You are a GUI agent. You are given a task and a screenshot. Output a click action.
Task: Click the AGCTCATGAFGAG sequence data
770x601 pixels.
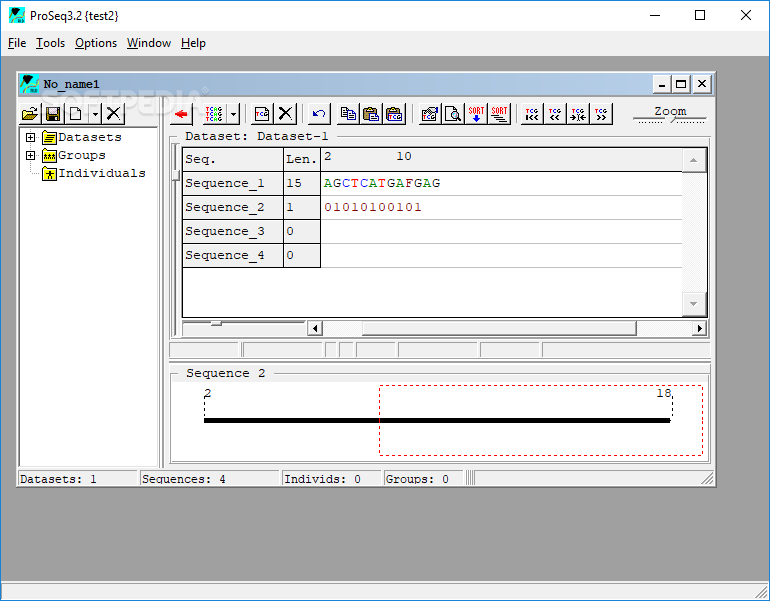click(382, 183)
